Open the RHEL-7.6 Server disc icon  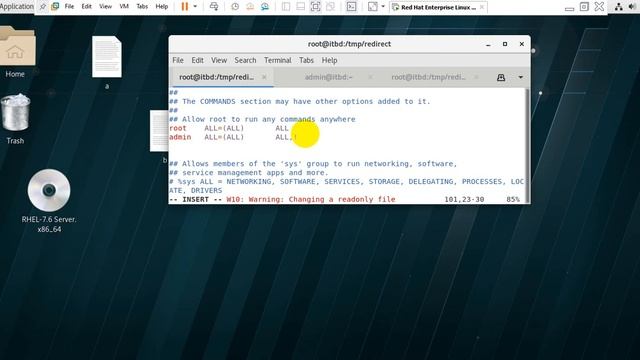coord(49,201)
